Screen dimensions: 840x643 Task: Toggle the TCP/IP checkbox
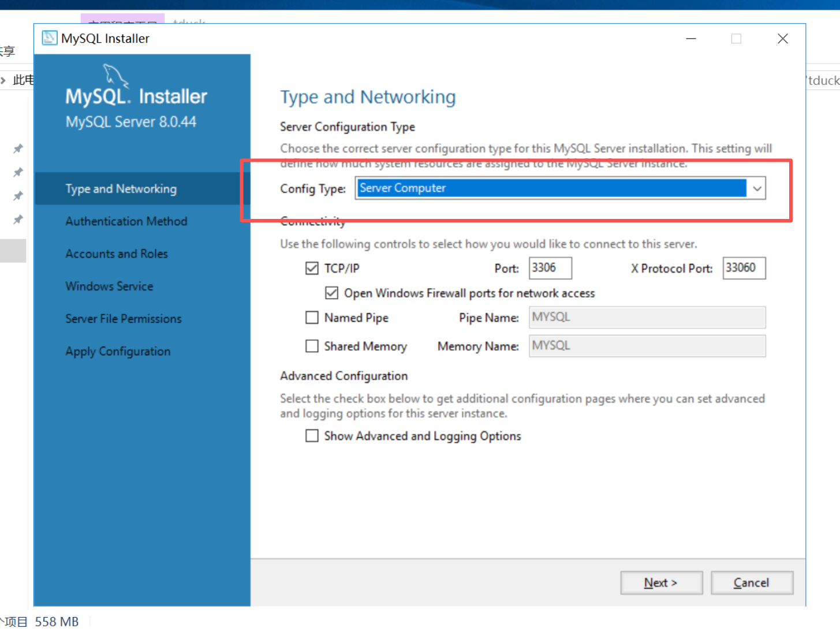click(312, 268)
